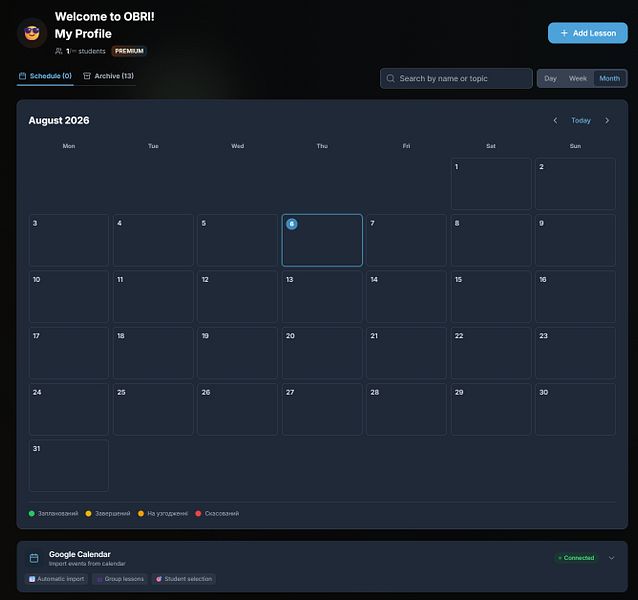Select August 13 day cell
Viewport: 638px width, 600px height.
click(322, 297)
